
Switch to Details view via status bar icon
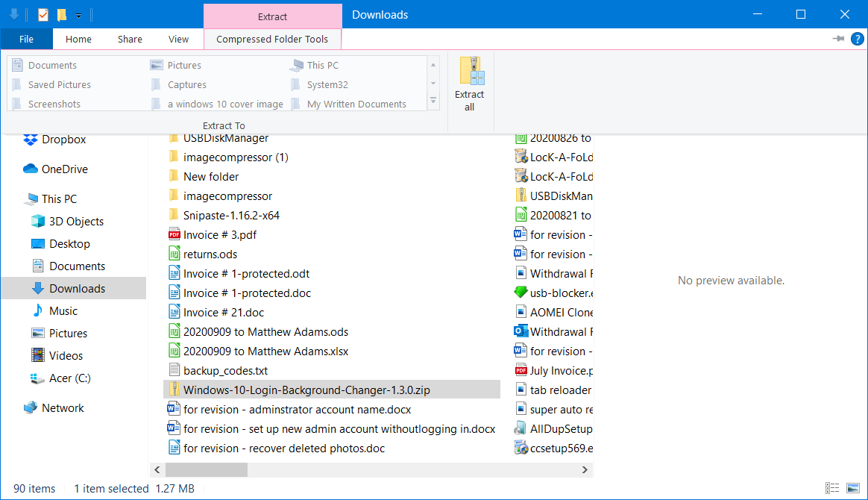coord(833,487)
